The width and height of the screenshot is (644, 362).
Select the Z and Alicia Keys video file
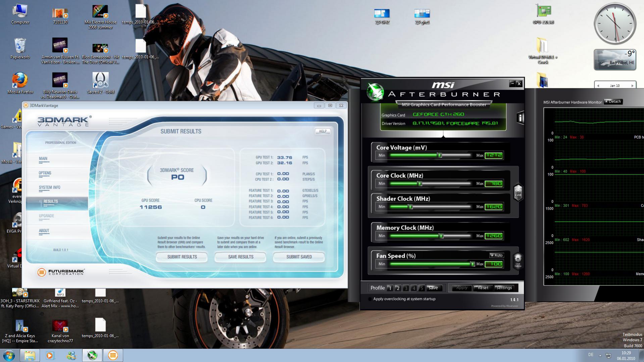pyautogui.click(x=20, y=331)
